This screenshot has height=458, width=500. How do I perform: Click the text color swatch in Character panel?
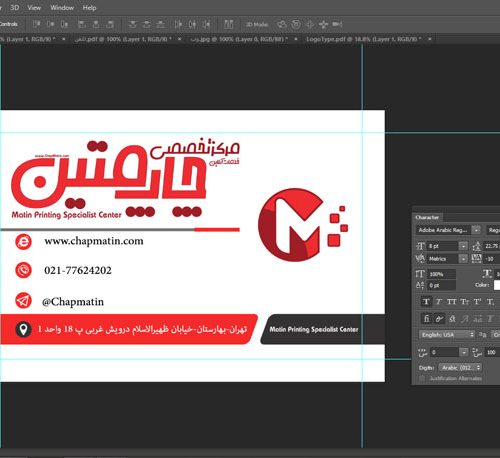click(x=497, y=285)
